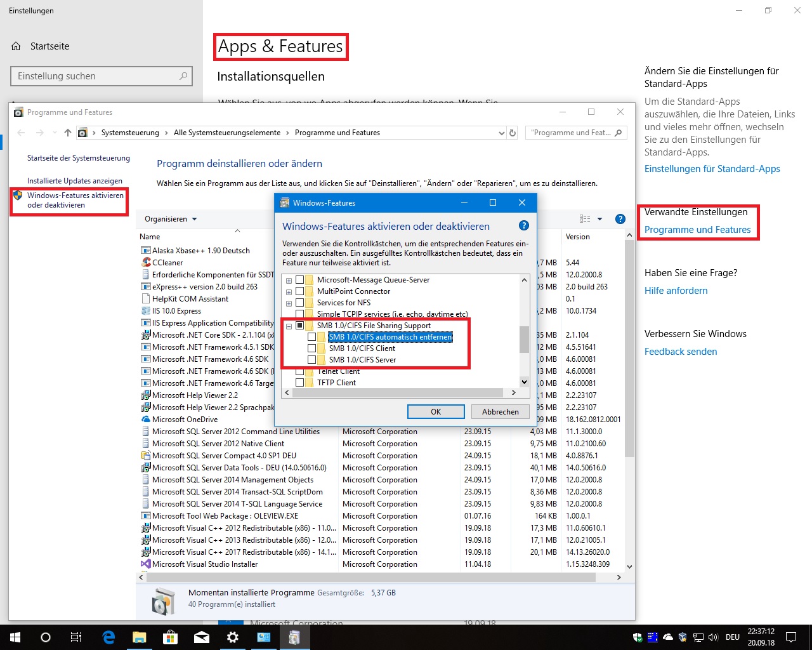Click Alle Systemsteuerungselemente breadcrumb
The width and height of the screenshot is (812, 650).
[x=227, y=133]
